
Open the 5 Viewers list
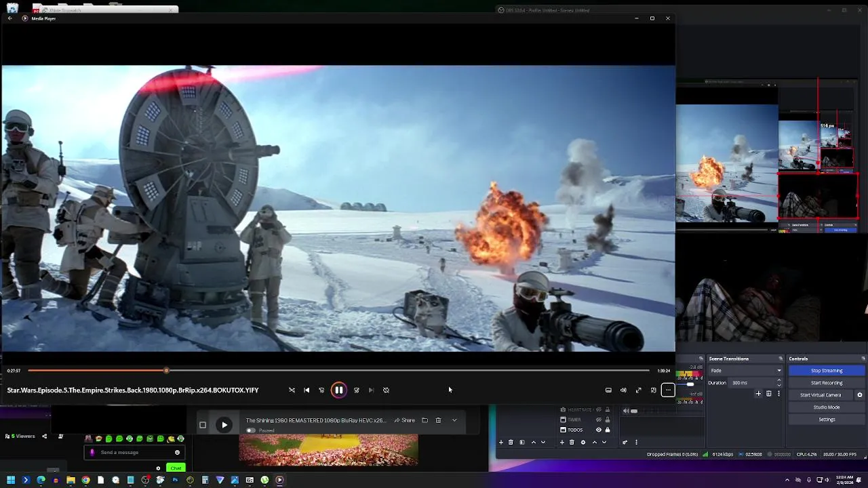coord(20,436)
